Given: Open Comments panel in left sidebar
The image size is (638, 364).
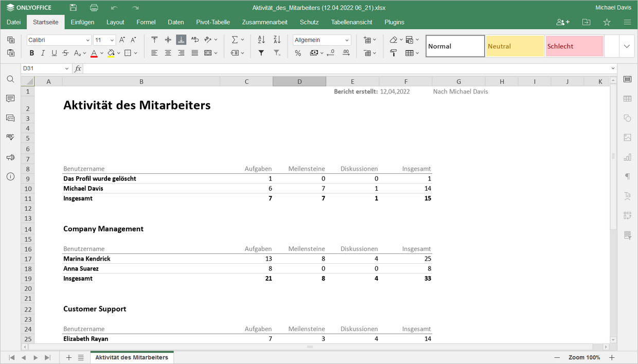Looking at the screenshot, I should 10,99.
